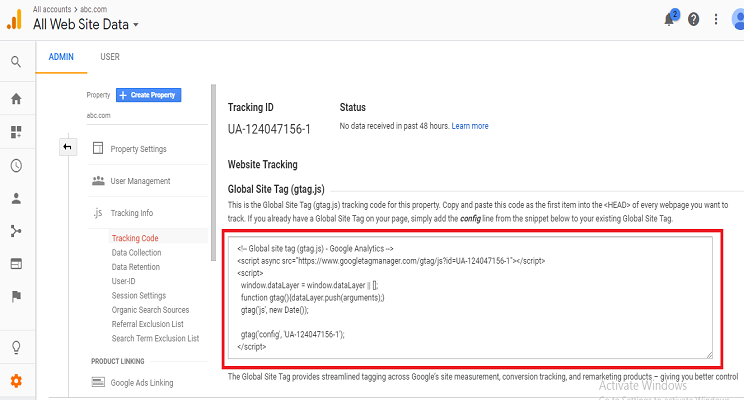Select User-ID menu item

pos(123,281)
